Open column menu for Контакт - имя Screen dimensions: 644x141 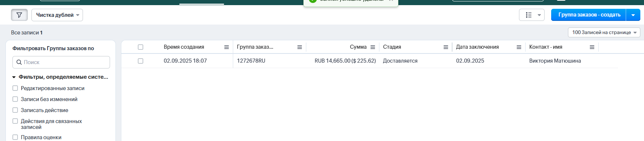(592, 47)
